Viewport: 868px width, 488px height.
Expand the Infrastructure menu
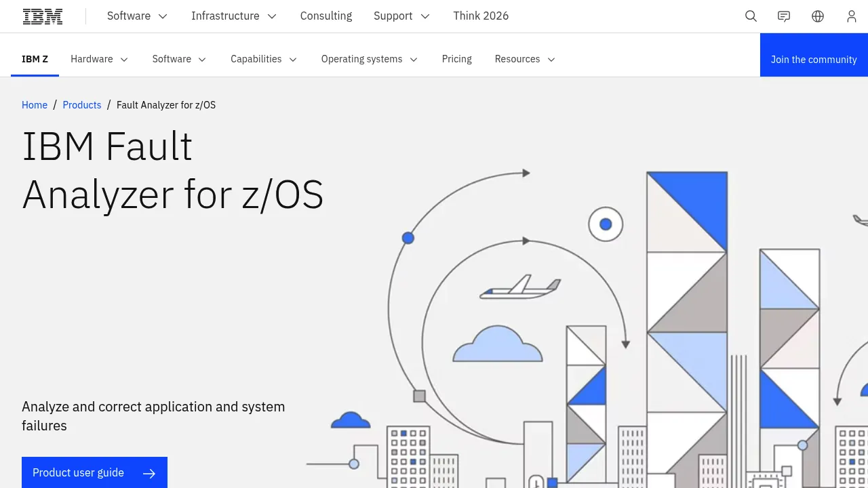click(234, 16)
